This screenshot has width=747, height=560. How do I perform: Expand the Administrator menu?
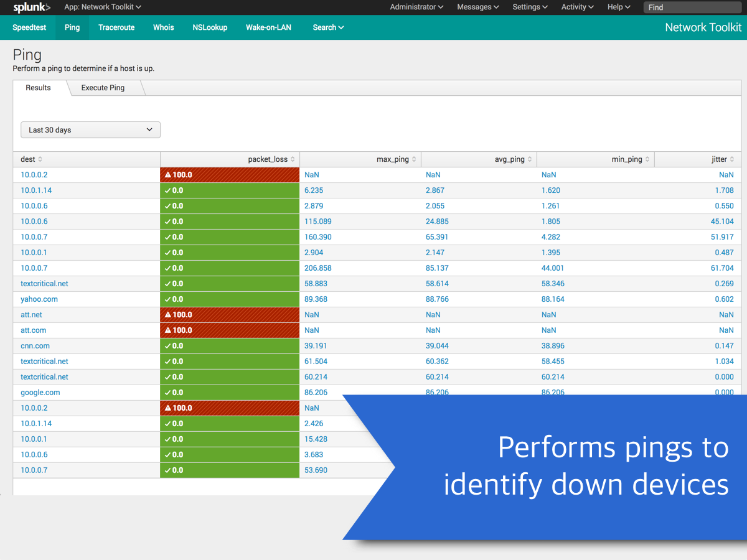(416, 7)
